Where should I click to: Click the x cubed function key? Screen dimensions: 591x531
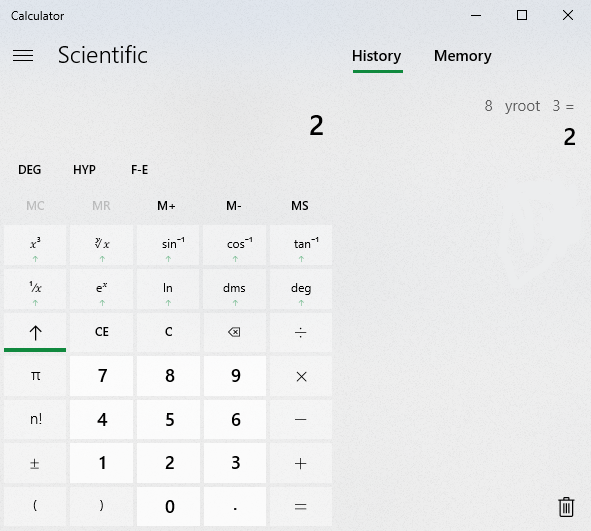click(x=35, y=245)
